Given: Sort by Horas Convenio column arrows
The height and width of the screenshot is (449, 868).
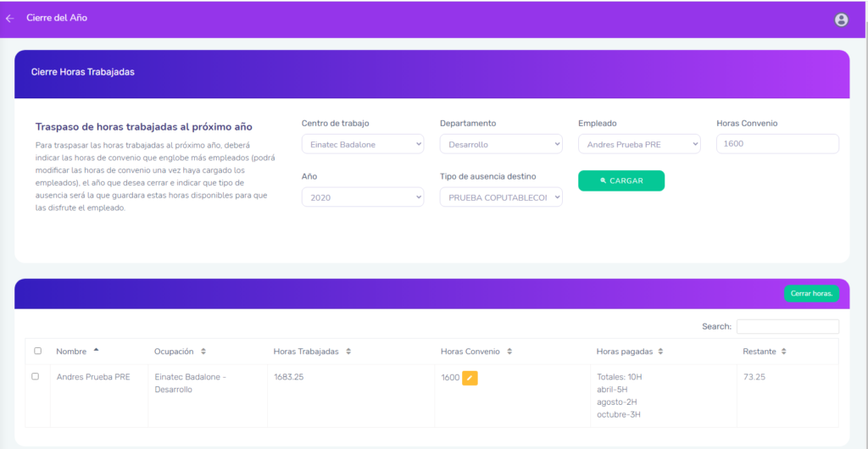Looking at the screenshot, I should coord(509,352).
